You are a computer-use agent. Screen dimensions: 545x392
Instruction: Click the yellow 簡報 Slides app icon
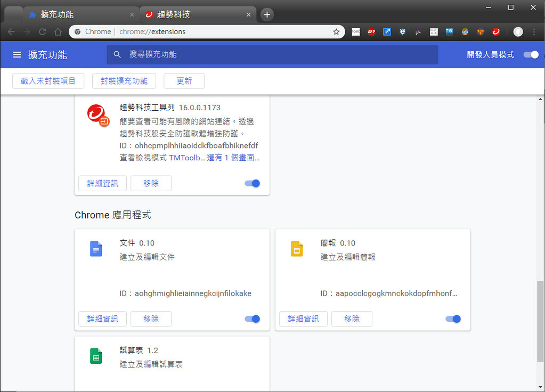[x=297, y=249]
